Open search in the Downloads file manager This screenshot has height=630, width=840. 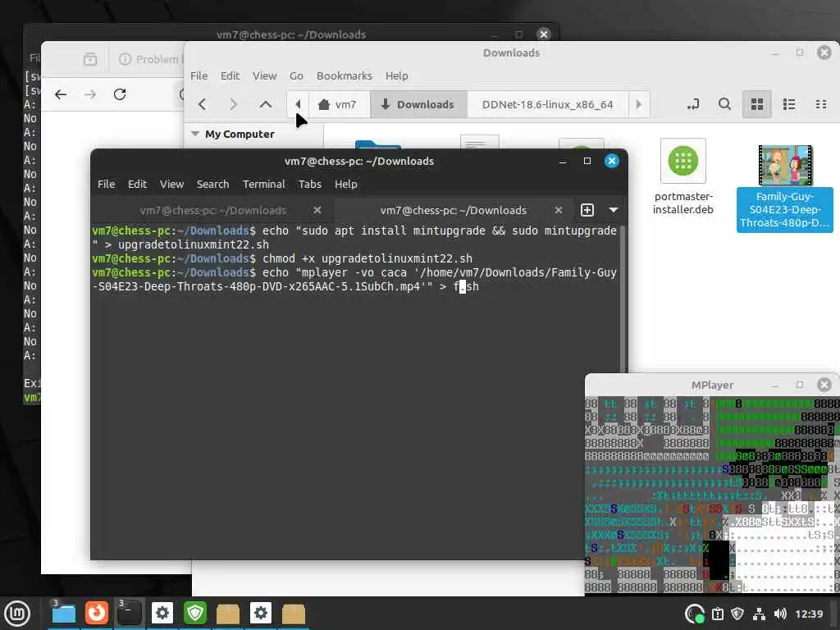tap(724, 104)
